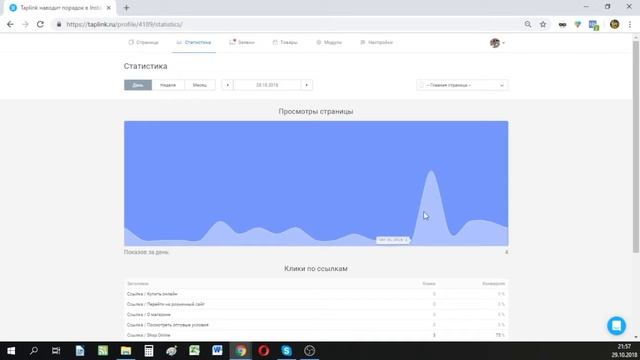Open the blue chat widget button
The image size is (640, 360).
(616, 325)
